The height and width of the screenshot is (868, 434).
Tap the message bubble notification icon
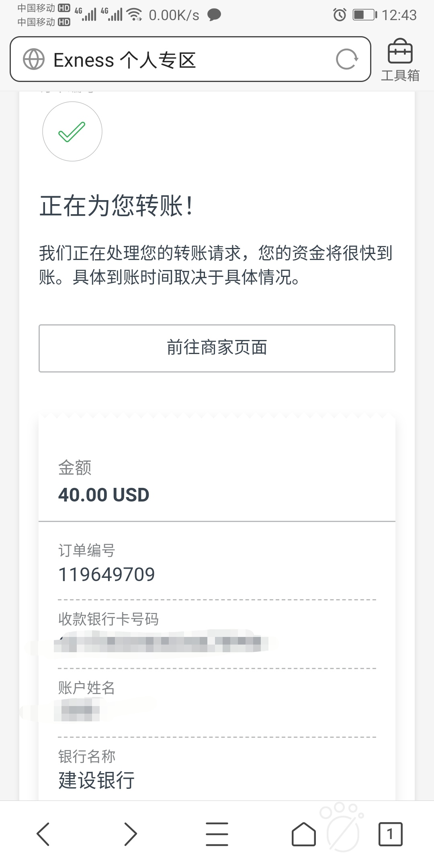(214, 15)
